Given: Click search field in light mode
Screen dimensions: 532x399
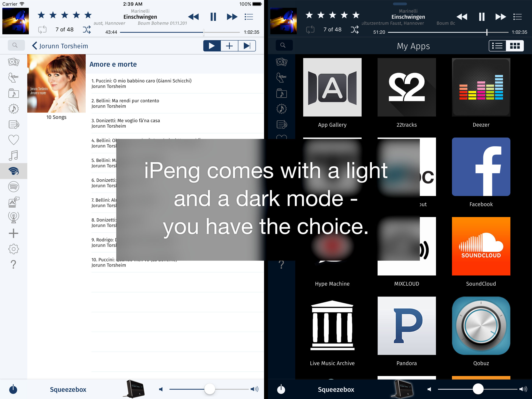Looking at the screenshot, I should point(16,45).
